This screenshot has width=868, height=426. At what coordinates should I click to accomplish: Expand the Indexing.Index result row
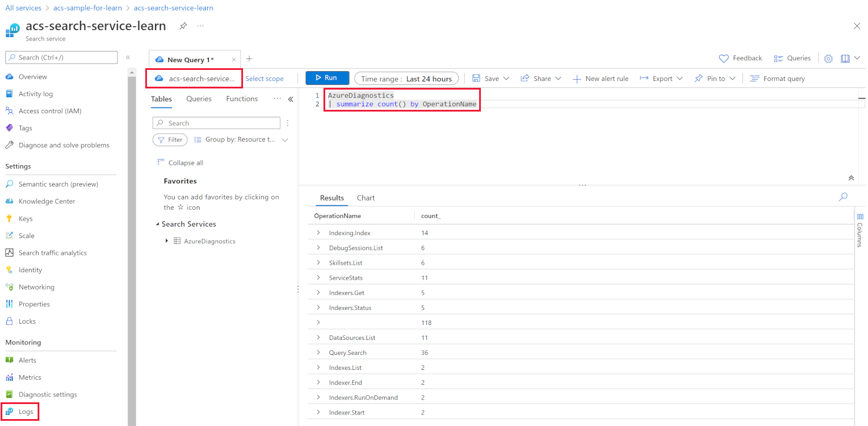click(318, 232)
